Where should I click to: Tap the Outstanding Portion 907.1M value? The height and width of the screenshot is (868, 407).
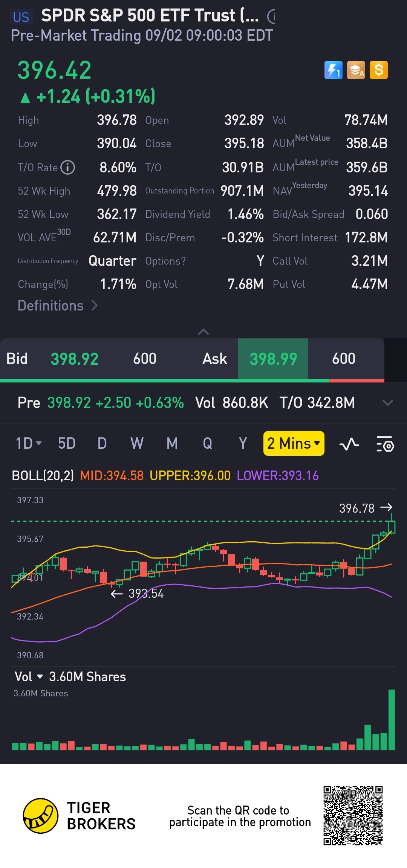[242, 191]
